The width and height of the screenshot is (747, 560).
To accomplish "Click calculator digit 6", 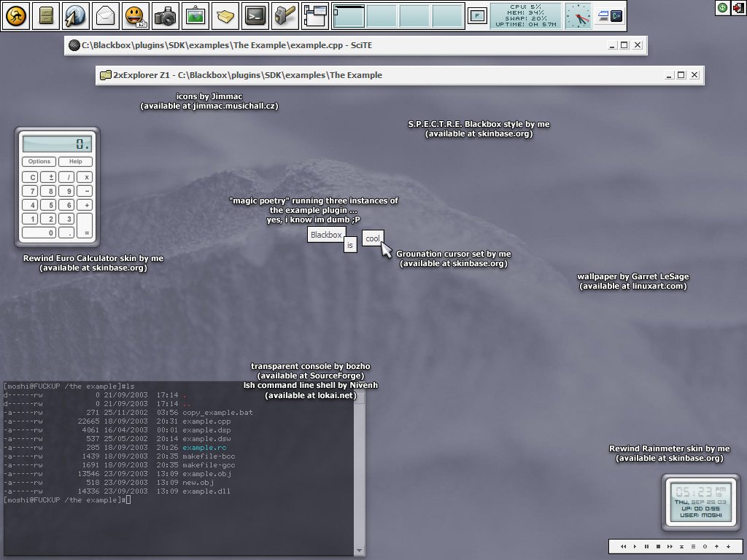I will click(x=68, y=205).
